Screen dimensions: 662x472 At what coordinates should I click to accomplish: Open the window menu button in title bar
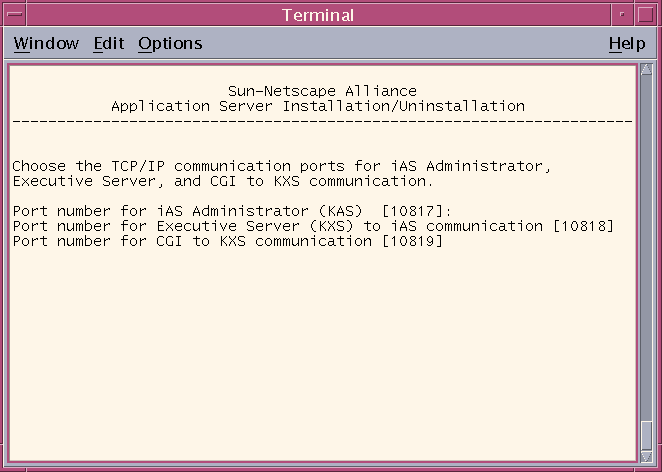[15, 15]
